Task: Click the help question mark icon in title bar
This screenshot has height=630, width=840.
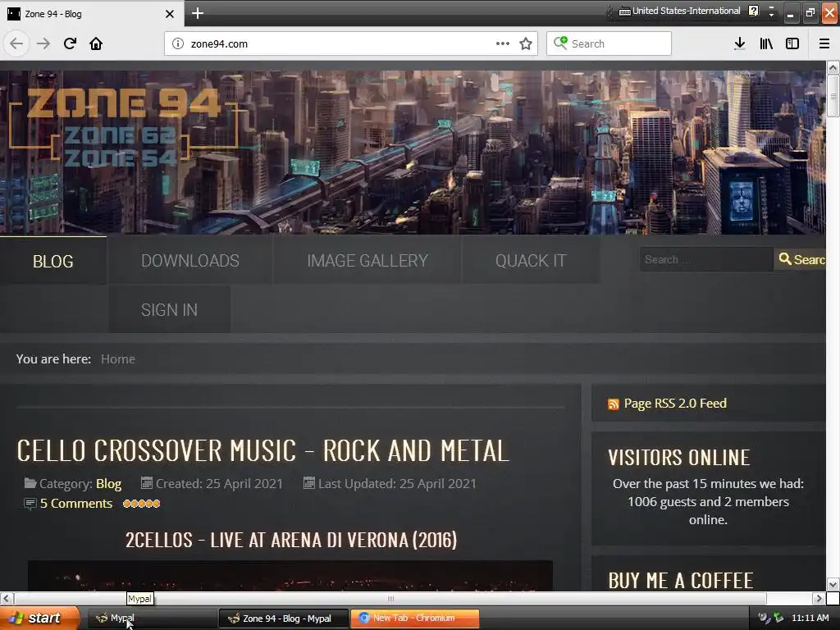Action: point(753,11)
